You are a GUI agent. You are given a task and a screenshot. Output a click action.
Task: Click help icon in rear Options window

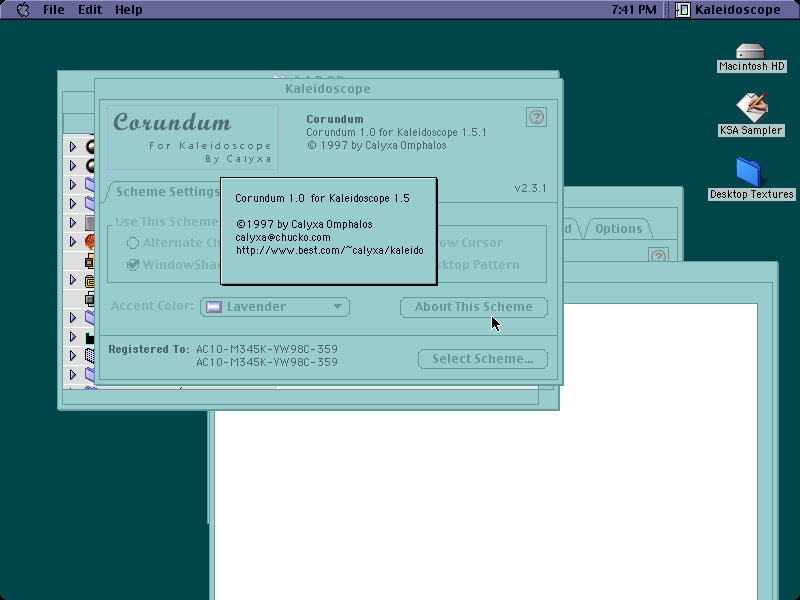point(658,255)
